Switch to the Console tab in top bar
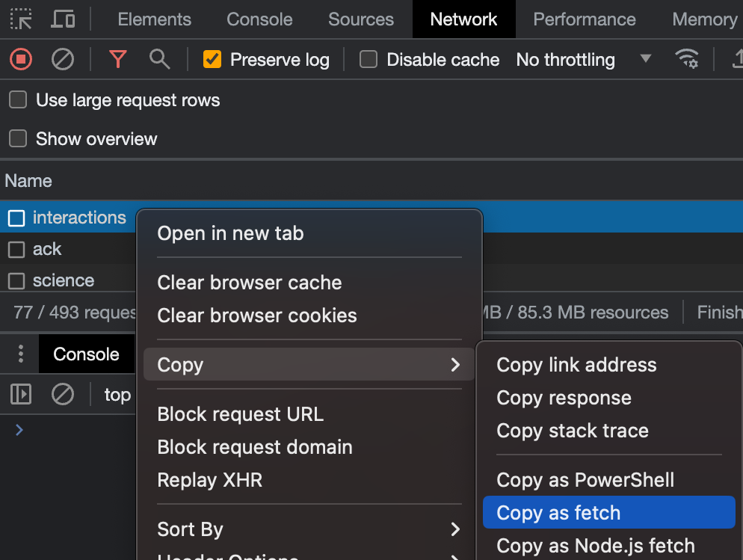The height and width of the screenshot is (560, 743). click(x=259, y=19)
